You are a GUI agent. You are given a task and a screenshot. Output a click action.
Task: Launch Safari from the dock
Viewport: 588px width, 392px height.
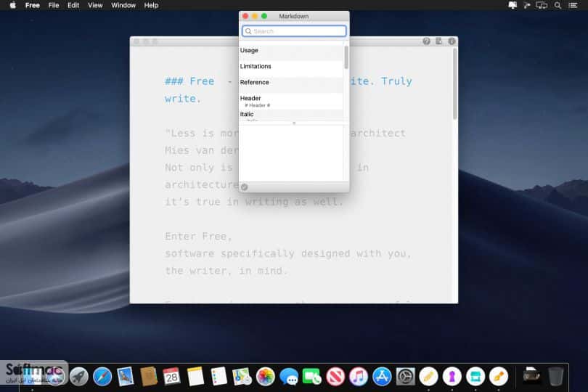(x=102, y=377)
